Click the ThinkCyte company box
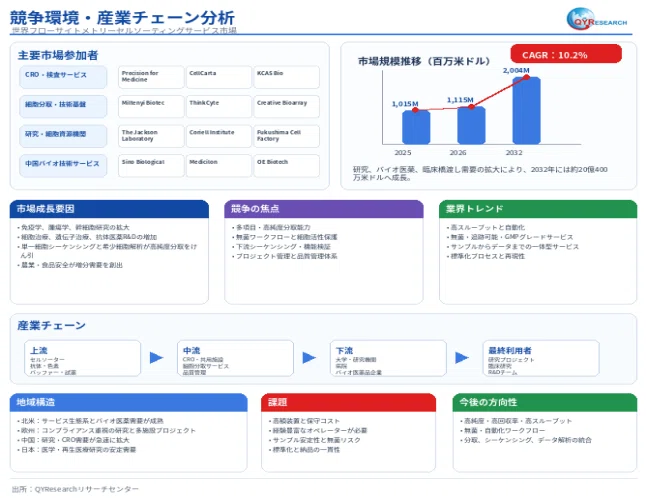This screenshot has width=646, height=499. (219, 106)
